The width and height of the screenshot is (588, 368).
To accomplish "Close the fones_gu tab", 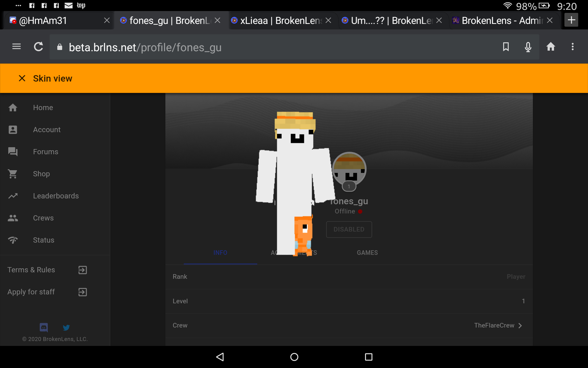I will [x=217, y=21].
